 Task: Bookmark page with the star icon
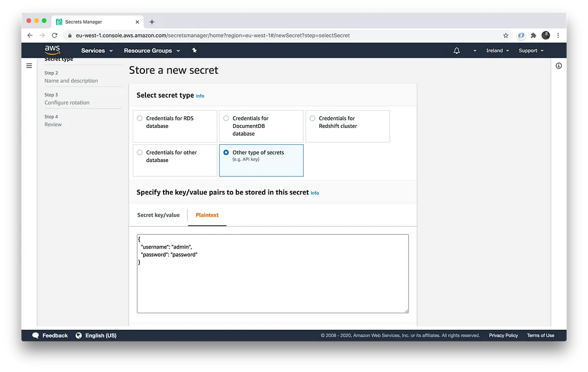click(x=506, y=35)
